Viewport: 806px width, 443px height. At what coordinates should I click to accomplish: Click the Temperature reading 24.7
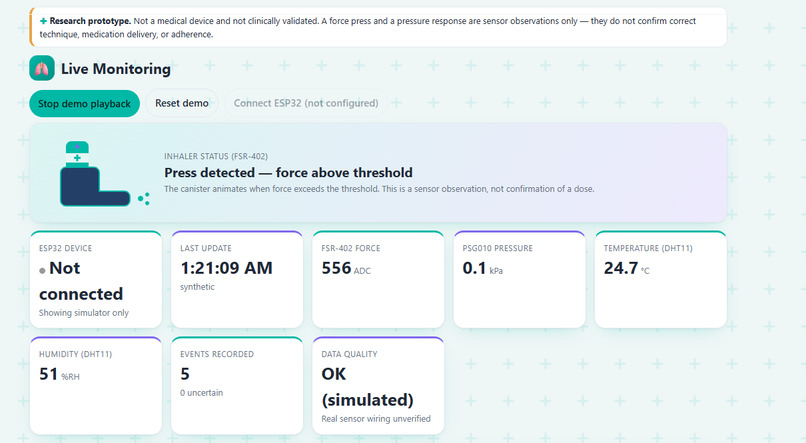tap(620, 268)
